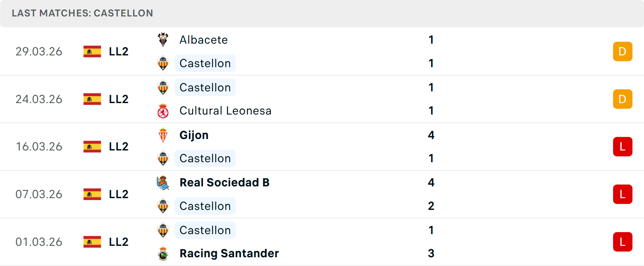Viewport: 644px width, 266px height.
Task: Click the 29.03.26 match date
Action: tap(39, 51)
